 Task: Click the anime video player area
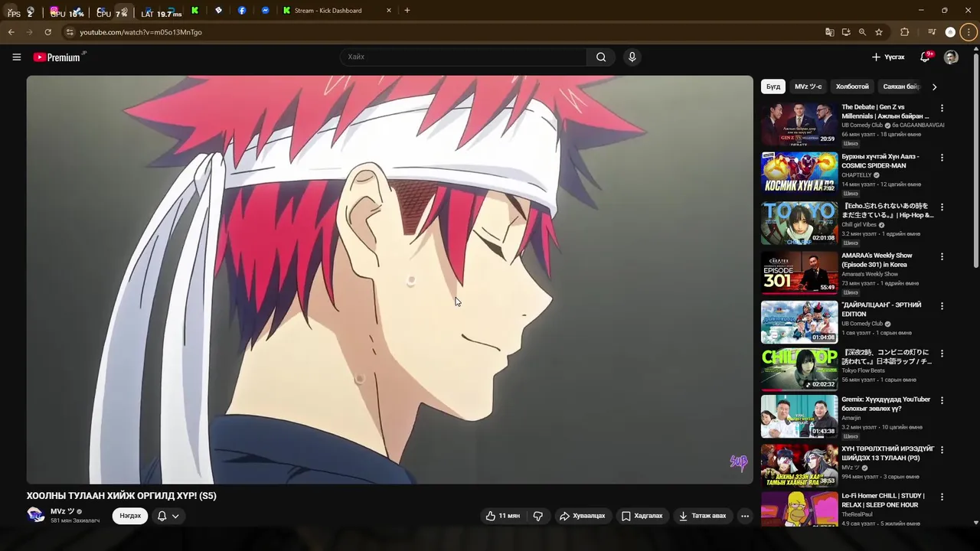pyautogui.click(x=390, y=279)
